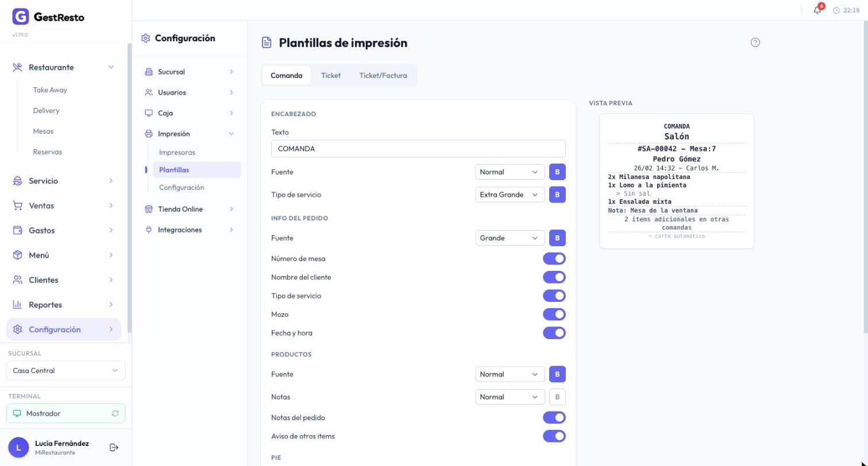Click the Clientes people icon
The image size is (868, 466).
pos(17,280)
